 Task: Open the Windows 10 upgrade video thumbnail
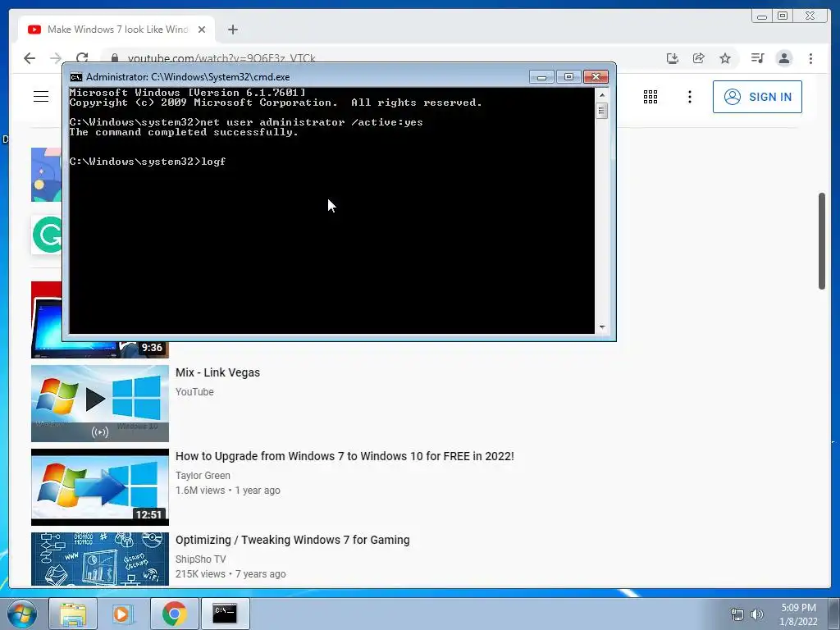click(99, 487)
